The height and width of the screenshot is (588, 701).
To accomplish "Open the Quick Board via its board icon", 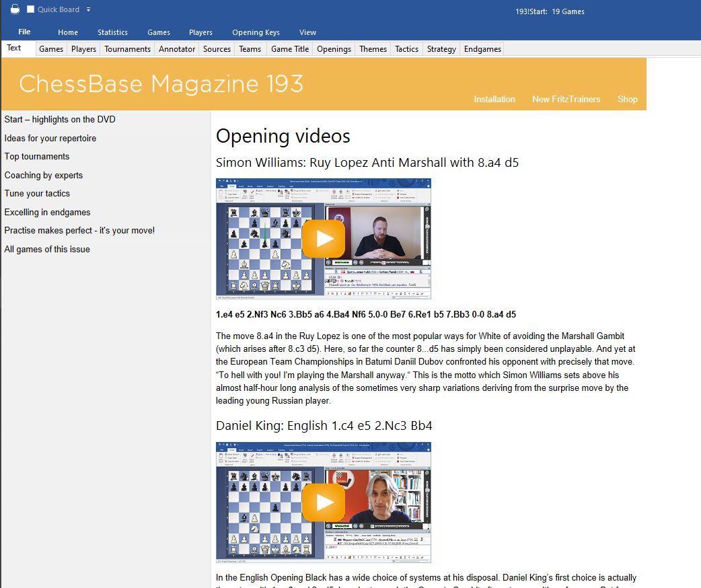I will (28, 9).
